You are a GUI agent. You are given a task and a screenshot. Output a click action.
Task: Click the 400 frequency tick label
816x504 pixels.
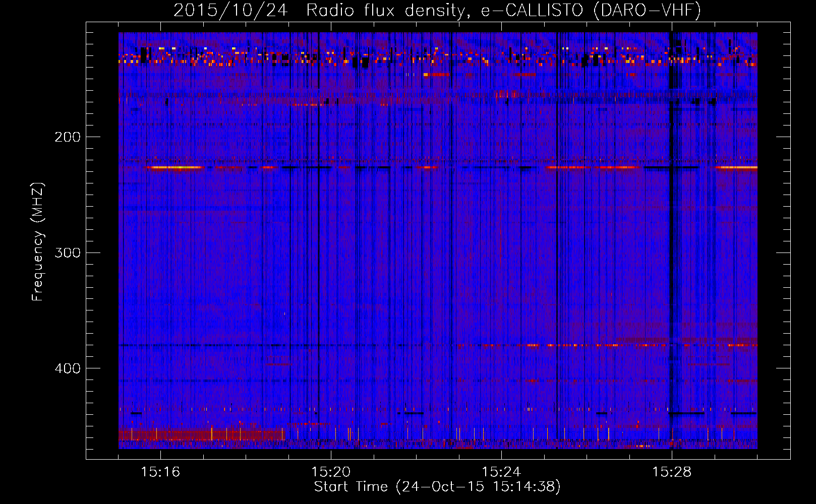[x=67, y=368]
